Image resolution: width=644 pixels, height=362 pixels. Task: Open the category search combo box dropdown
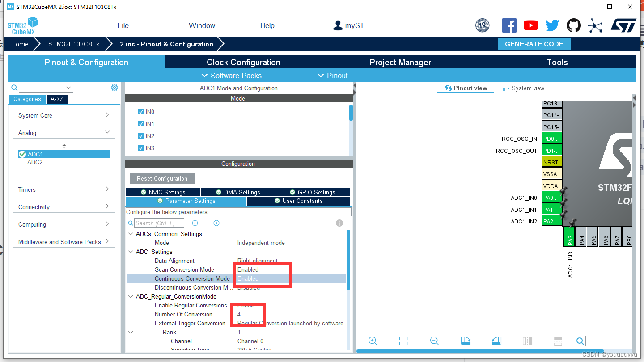pyautogui.click(x=68, y=88)
